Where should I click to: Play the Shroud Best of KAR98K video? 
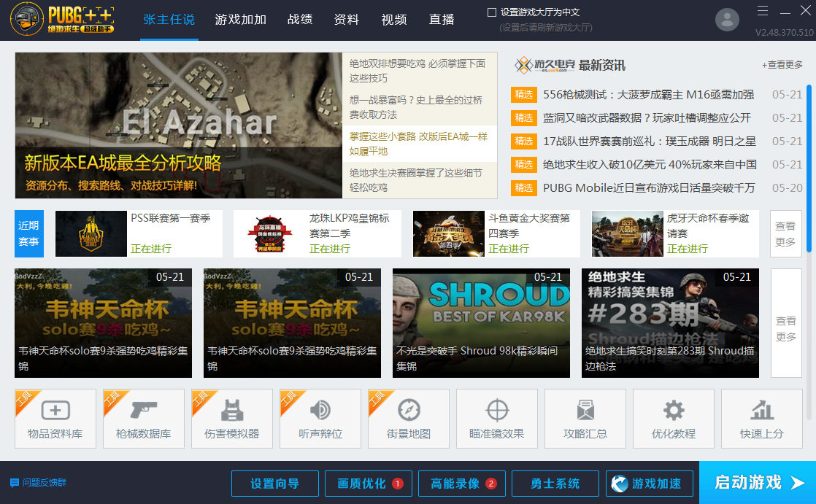[482, 323]
